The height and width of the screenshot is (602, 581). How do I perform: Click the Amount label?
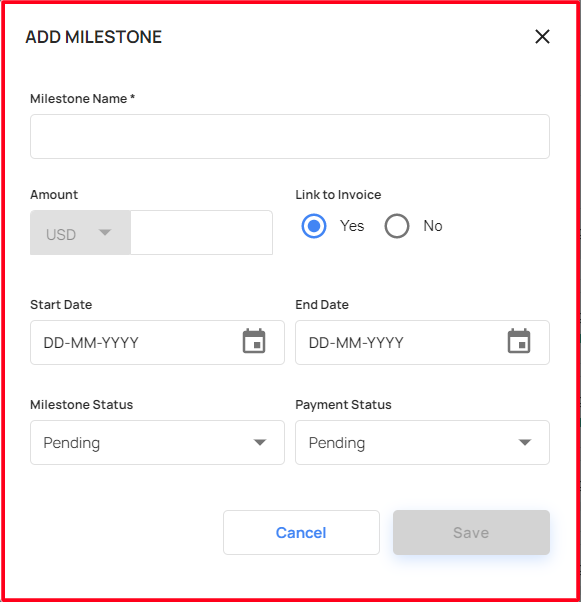[x=54, y=195]
